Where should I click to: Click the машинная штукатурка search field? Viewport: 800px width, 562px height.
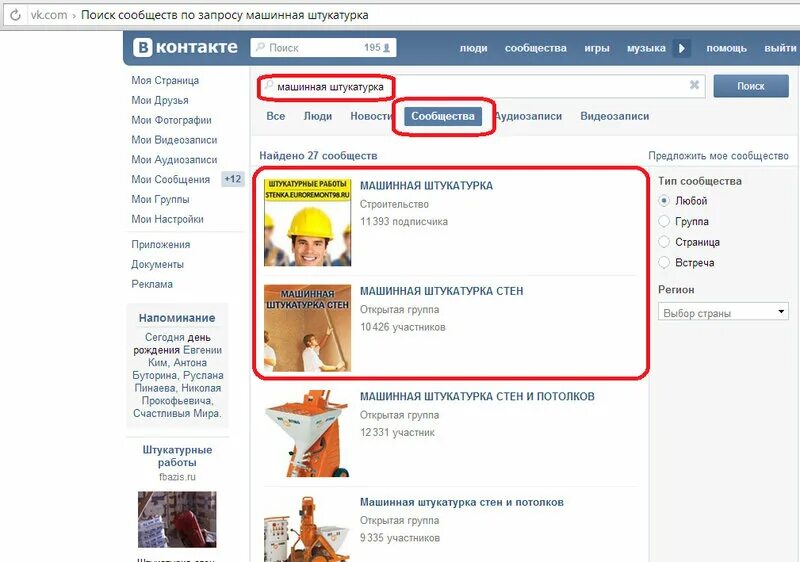tap(481, 86)
